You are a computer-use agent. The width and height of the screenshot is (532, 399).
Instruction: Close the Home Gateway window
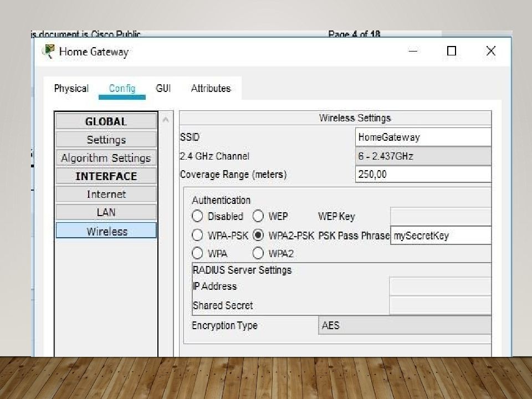point(490,51)
